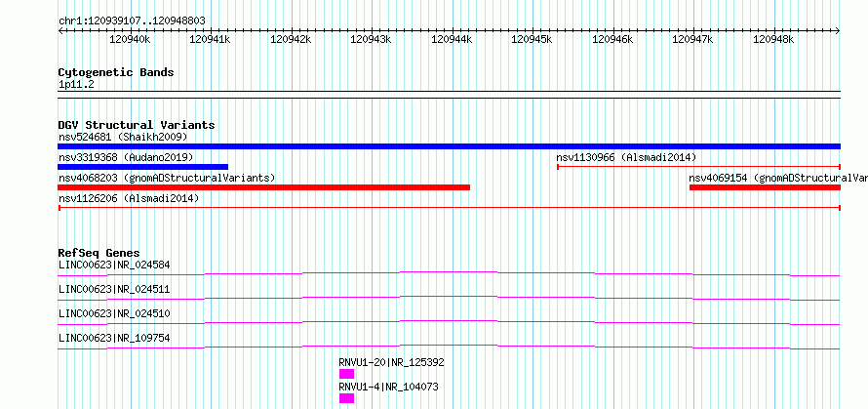Click the RNVU1-4|NR_104073 label

pos(388,387)
